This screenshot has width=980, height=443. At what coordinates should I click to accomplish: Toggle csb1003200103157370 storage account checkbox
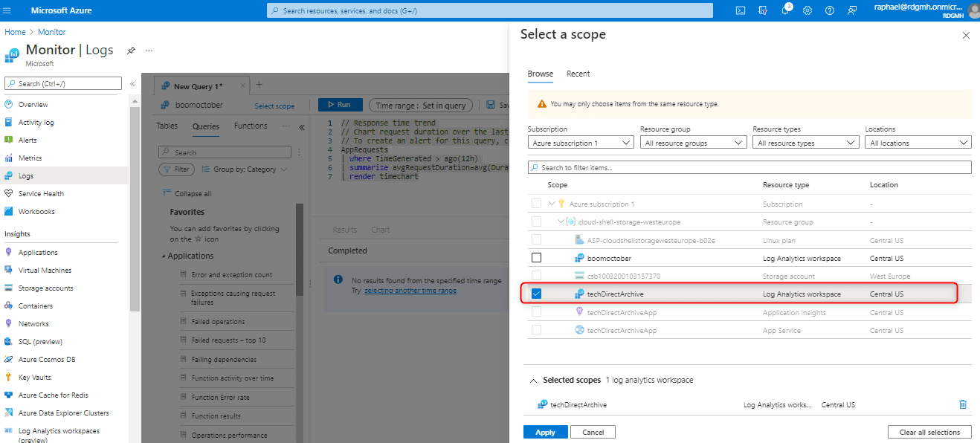536,276
